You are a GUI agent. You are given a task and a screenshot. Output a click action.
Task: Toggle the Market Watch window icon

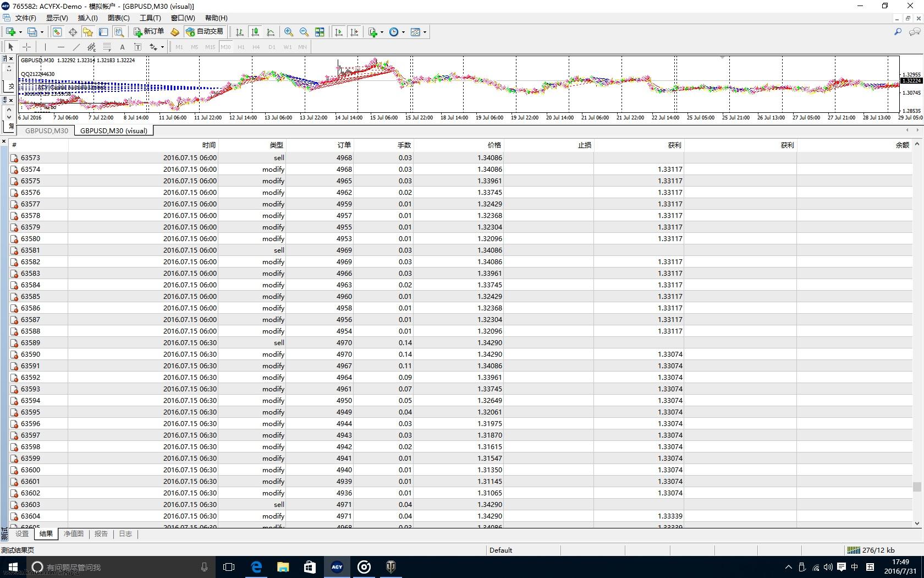(57, 32)
